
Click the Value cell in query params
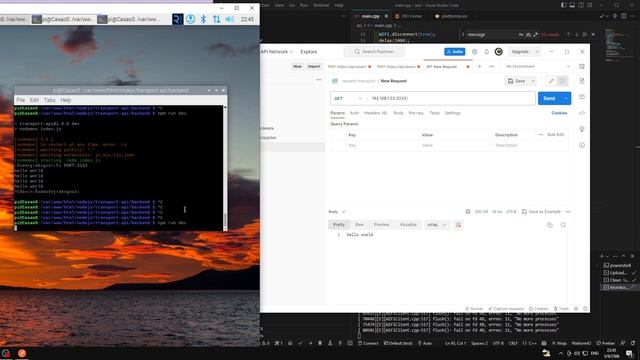(455, 145)
